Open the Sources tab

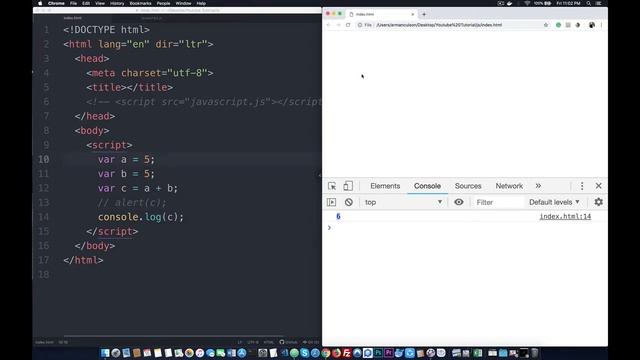(468, 186)
